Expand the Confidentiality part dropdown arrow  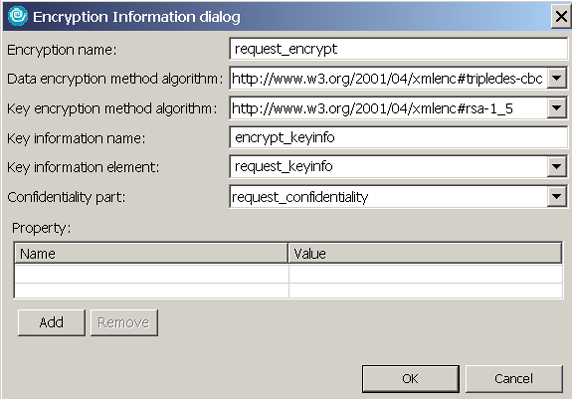point(556,197)
